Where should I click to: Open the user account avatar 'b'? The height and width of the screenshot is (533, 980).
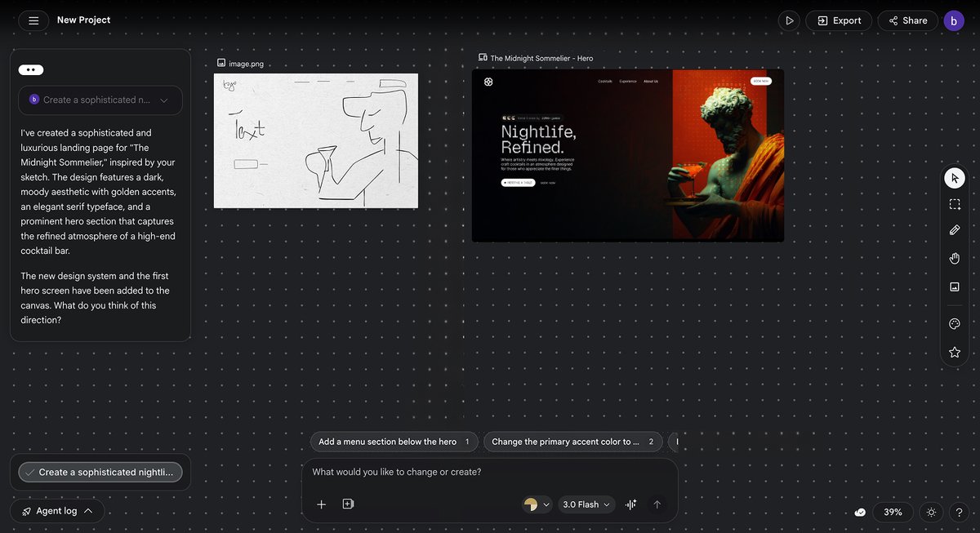click(x=954, y=20)
